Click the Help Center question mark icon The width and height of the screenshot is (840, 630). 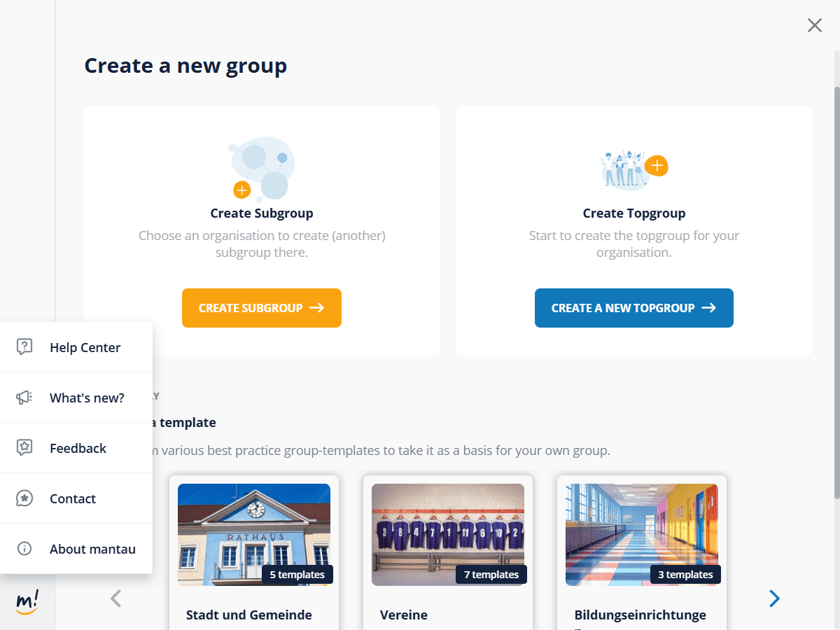click(x=24, y=347)
